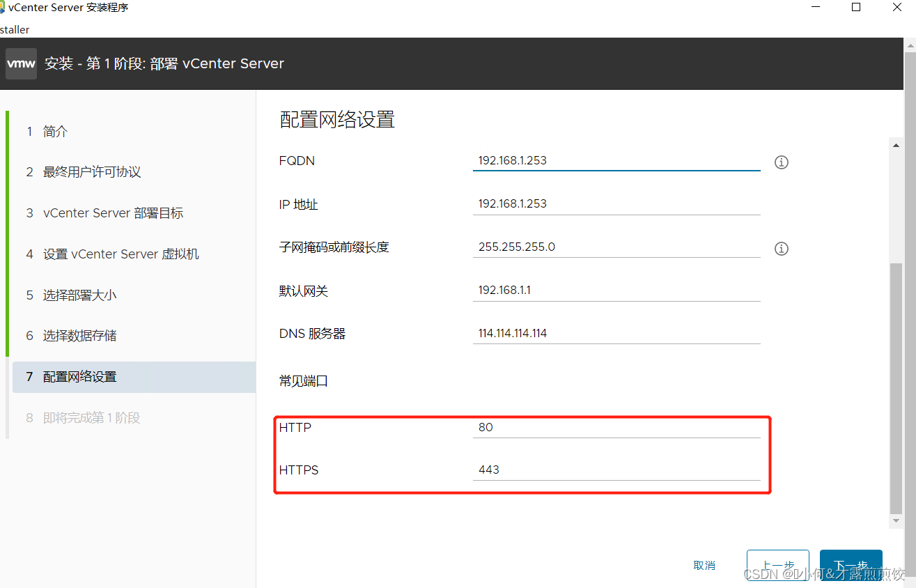Minimize the installer window
Viewport: 916px width, 588px height.
(x=815, y=8)
